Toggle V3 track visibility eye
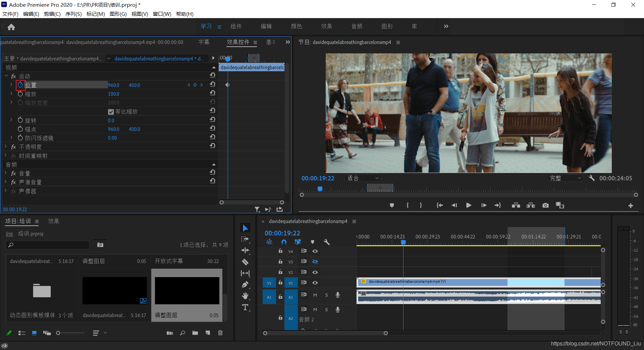 [x=315, y=261]
